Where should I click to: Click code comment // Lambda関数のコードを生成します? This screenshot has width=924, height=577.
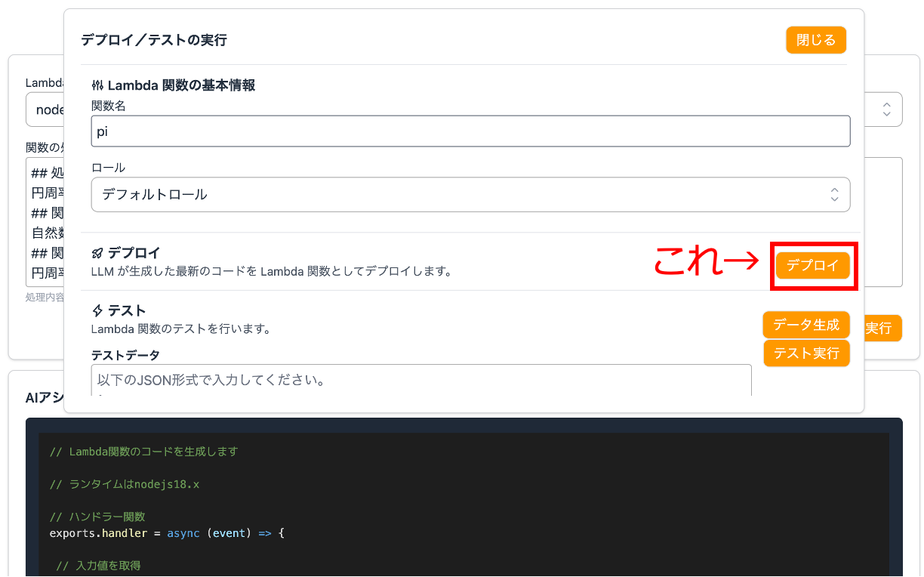tap(143, 452)
